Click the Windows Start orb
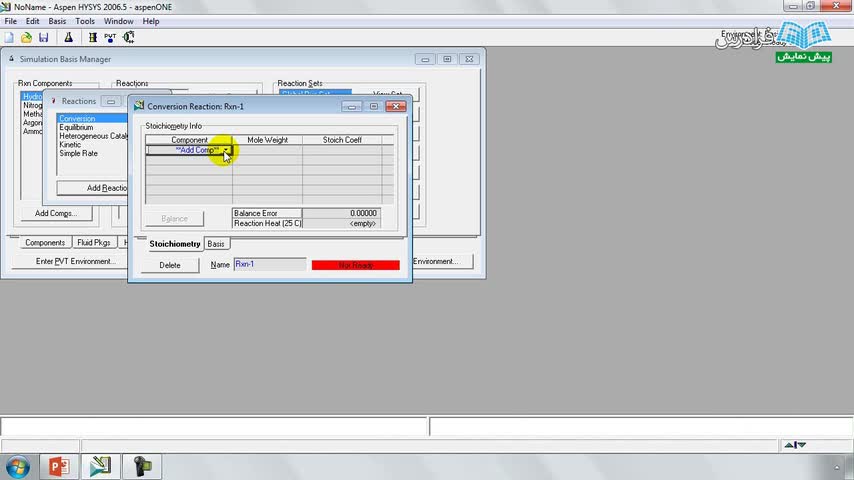The width and height of the screenshot is (854, 480). tap(18, 467)
